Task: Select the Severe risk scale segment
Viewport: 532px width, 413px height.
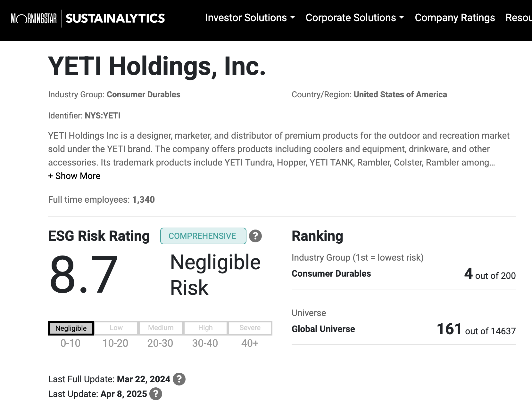Action: pos(250,328)
